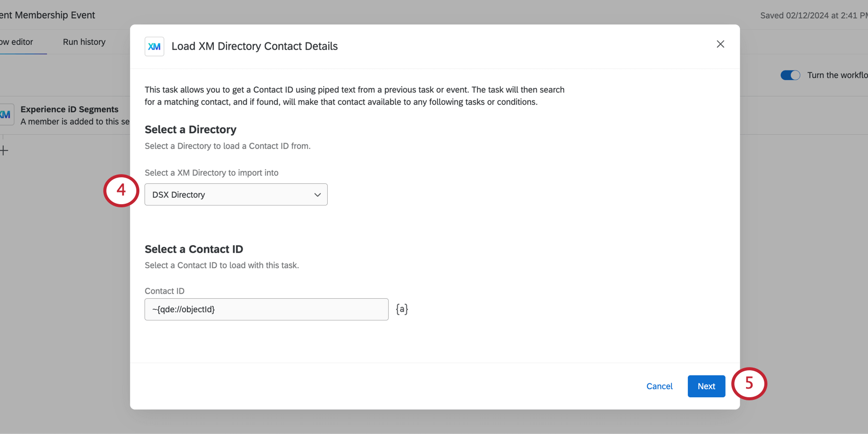
Task: Open the piped text {a} menu
Action: [x=402, y=309]
